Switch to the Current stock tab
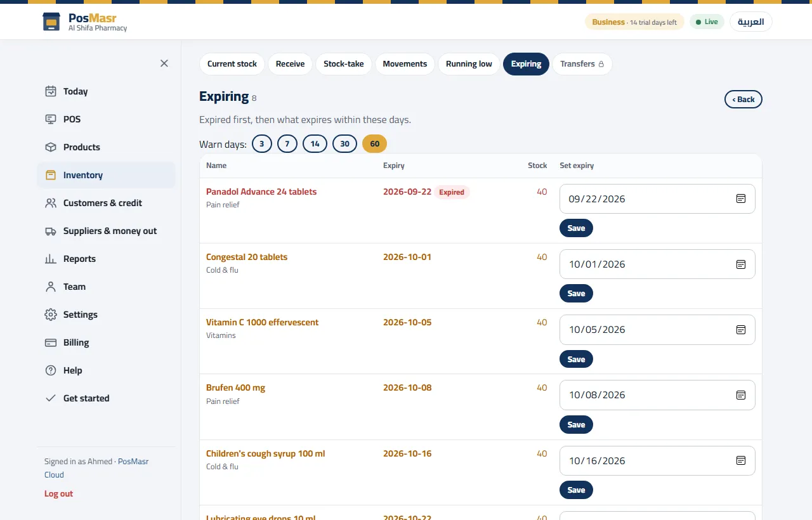Screen dimensions: 812x520 (232, 64)
